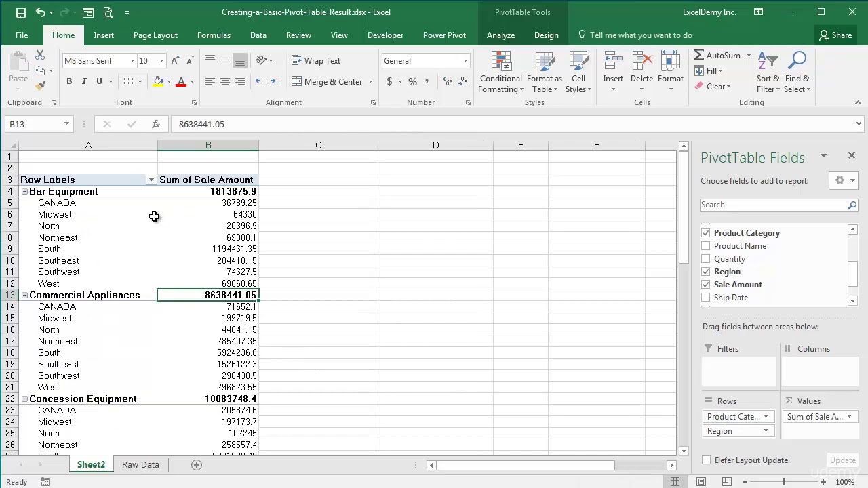Viewport: 868px width, 488px height.
Task: Open the number format General dropdown
Action: tap(465, 61)
